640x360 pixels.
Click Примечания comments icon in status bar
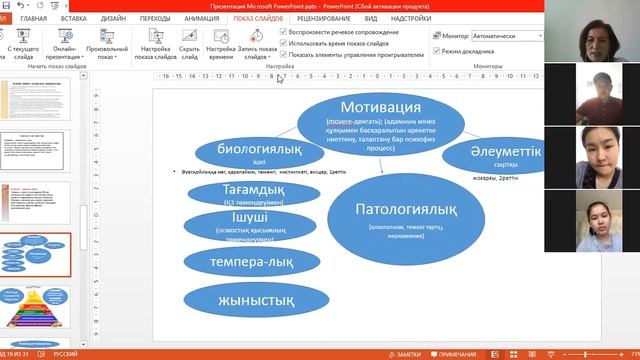(434, 354)
